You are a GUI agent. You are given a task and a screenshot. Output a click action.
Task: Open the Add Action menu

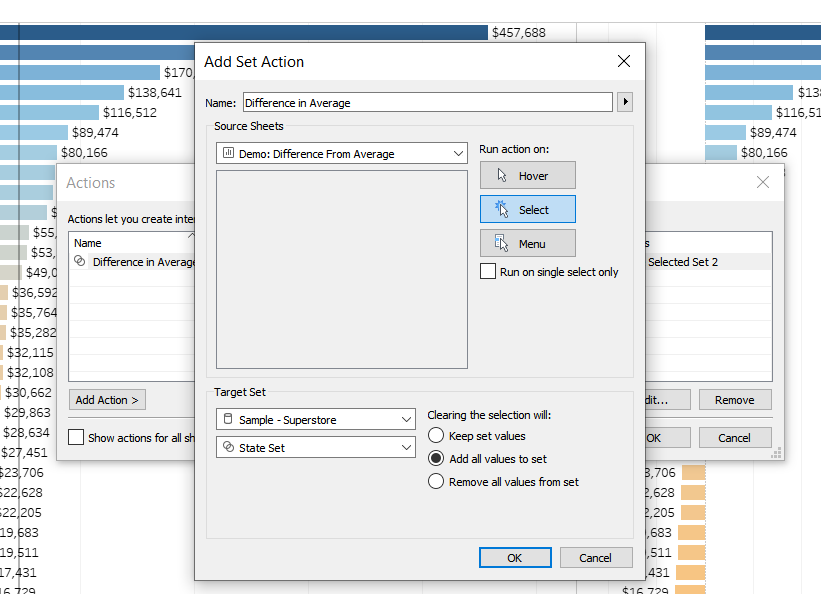click(x=108, y=400)
